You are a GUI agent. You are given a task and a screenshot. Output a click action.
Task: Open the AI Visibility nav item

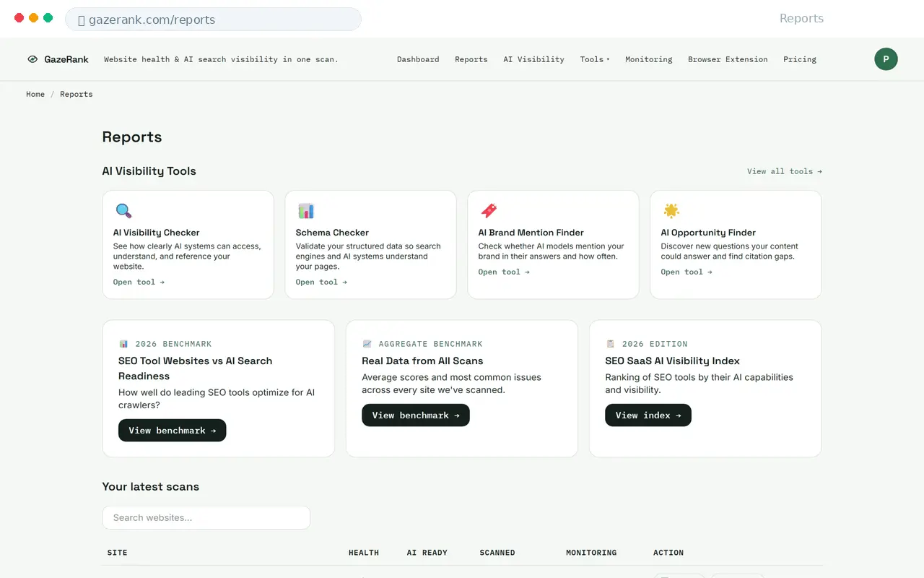(533, 59)
